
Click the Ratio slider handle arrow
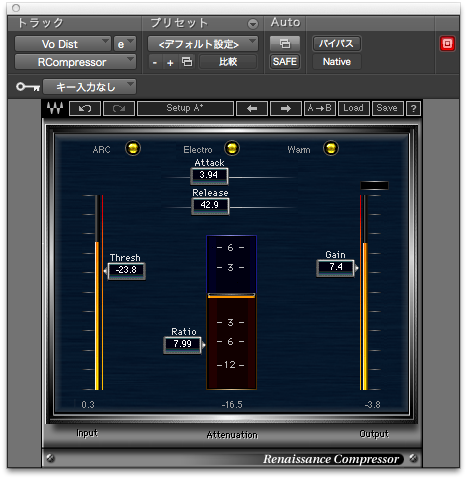pyautogui.click(x=204, y=345)
